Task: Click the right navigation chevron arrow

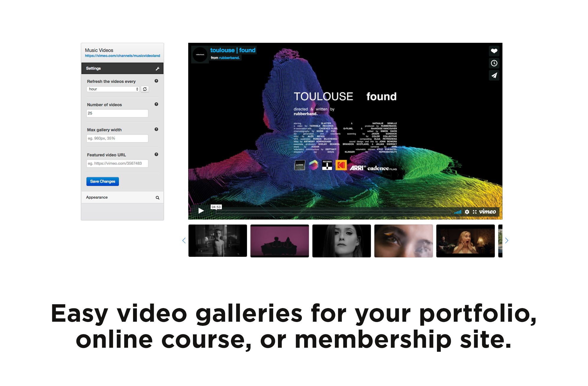Action: pos(507,241)
